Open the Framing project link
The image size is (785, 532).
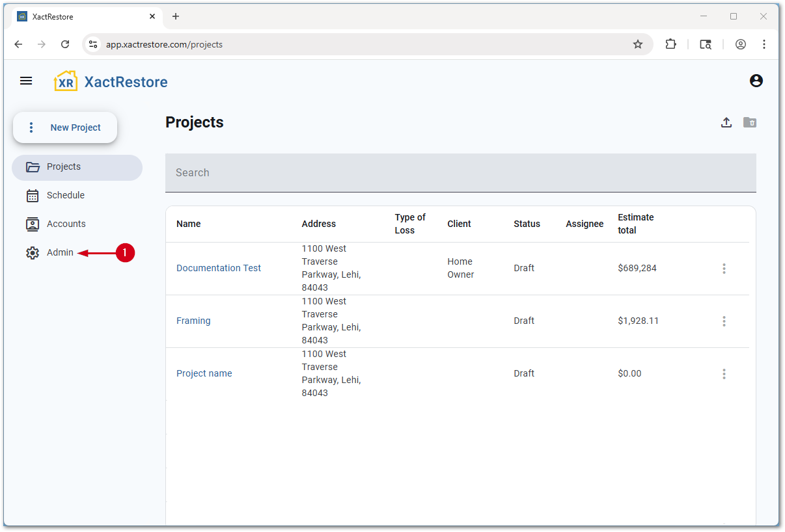[x=193, y=321]
